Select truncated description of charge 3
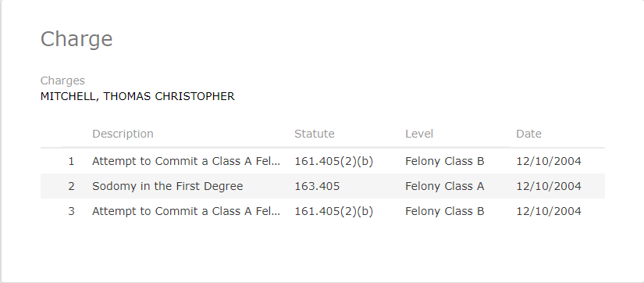The image size is (644, 283). coord(186,211)
